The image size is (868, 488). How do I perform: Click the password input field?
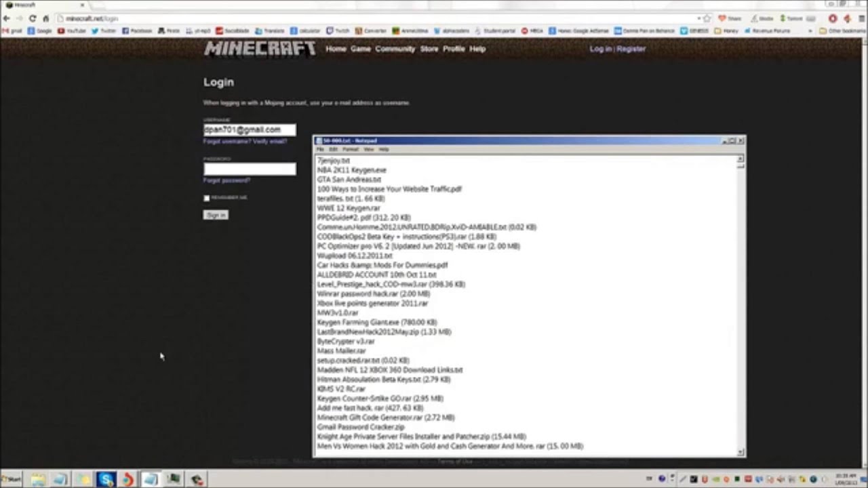coord(250,169)
